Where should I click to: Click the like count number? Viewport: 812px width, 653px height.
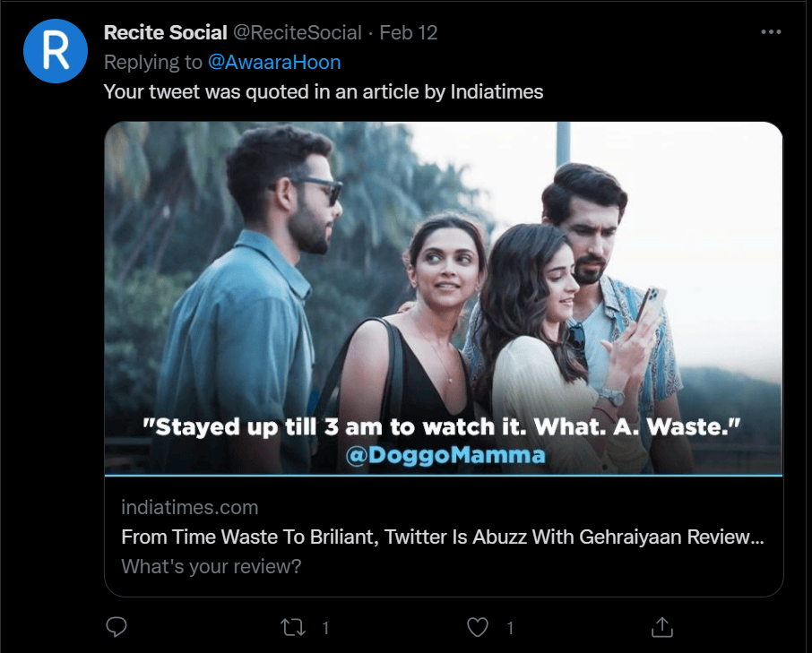point(510,628)
